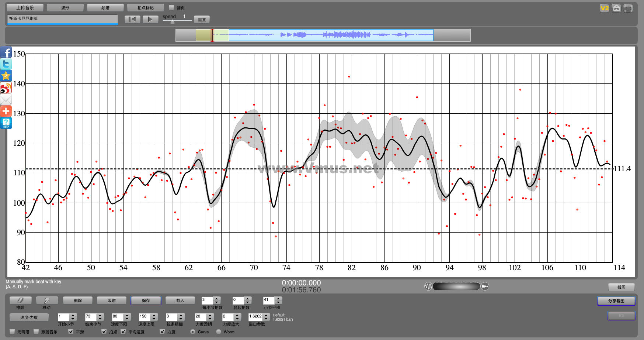644x340 pixels.
Task: Toggle fullscreen with the top-right screen icon
Action: (628, 8)
